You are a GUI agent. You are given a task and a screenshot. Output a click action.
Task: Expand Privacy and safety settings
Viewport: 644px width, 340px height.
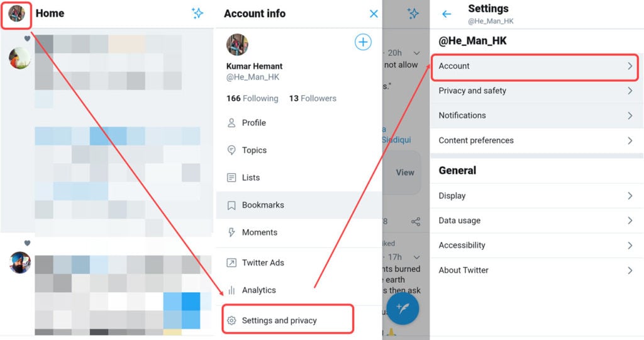click(536, 91)
